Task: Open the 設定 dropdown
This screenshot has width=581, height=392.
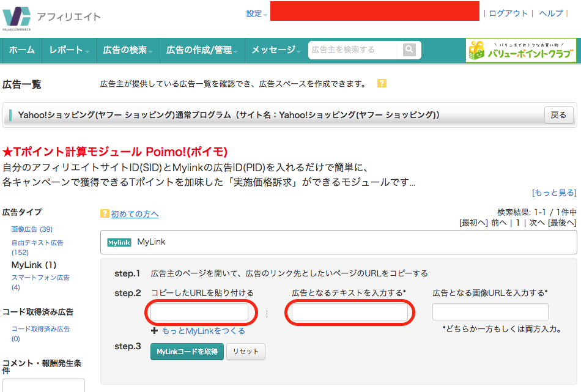Action: [256, 13]
